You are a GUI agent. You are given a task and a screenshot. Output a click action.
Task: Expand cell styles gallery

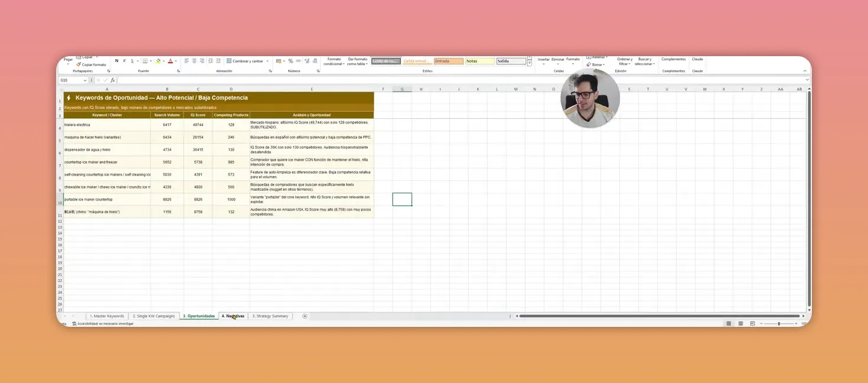tap(530, 63)
